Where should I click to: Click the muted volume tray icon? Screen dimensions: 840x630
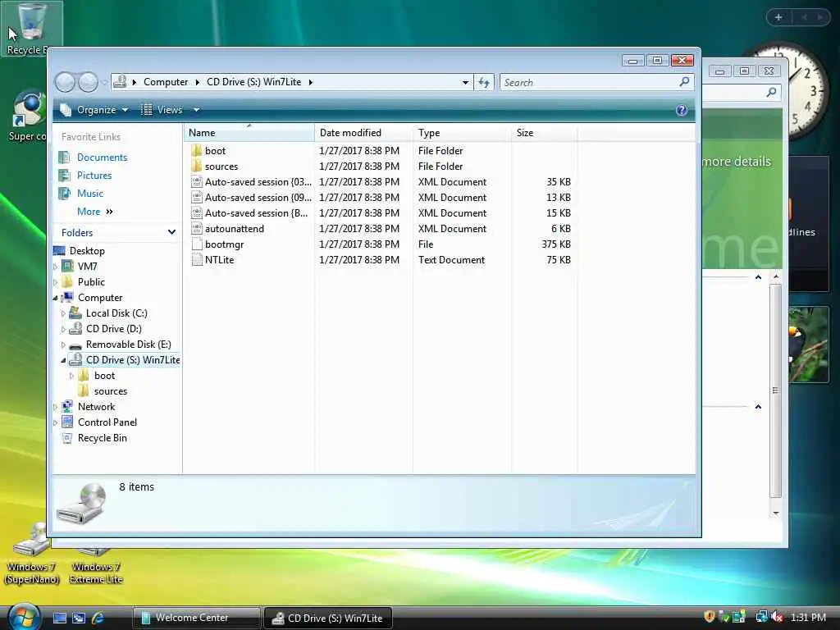(778, 617)
